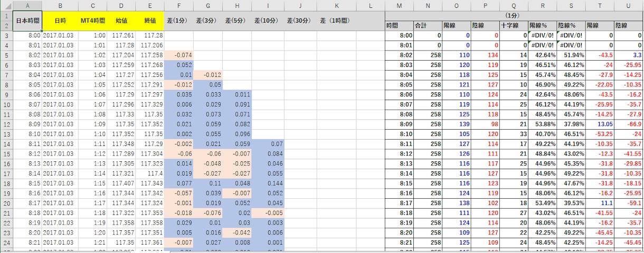Click the yellow 始値 header cell
The height and width of the screenshot is (253, 644).
[121, 21]
